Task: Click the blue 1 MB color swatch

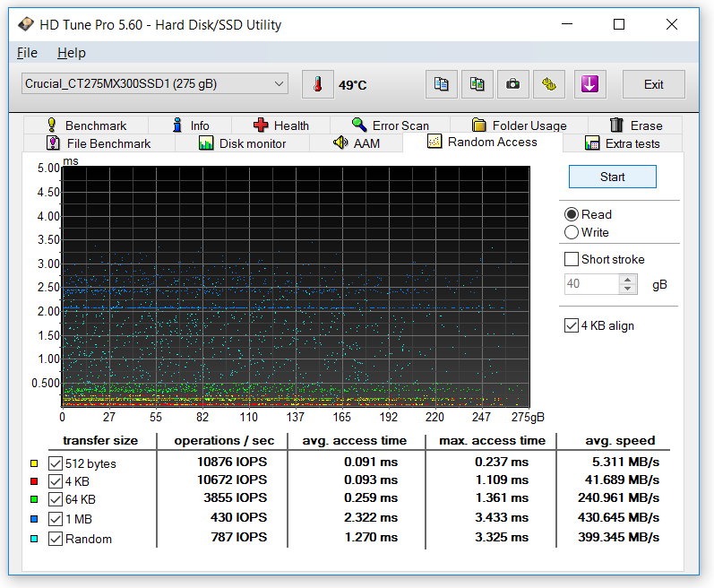Action: [34, 519]
